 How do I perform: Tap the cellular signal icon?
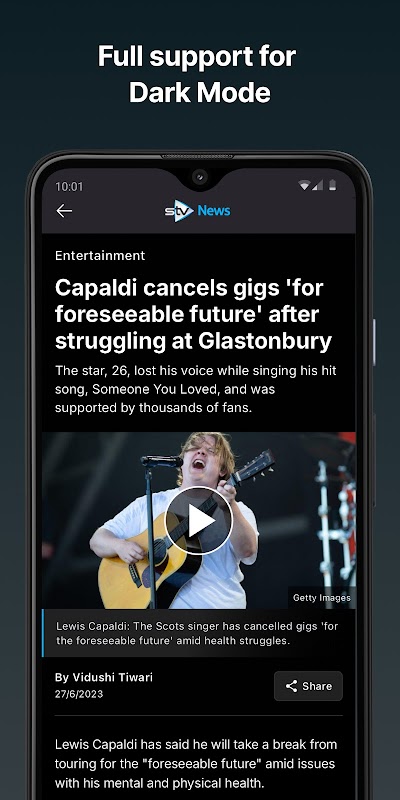tap(317, 186)
